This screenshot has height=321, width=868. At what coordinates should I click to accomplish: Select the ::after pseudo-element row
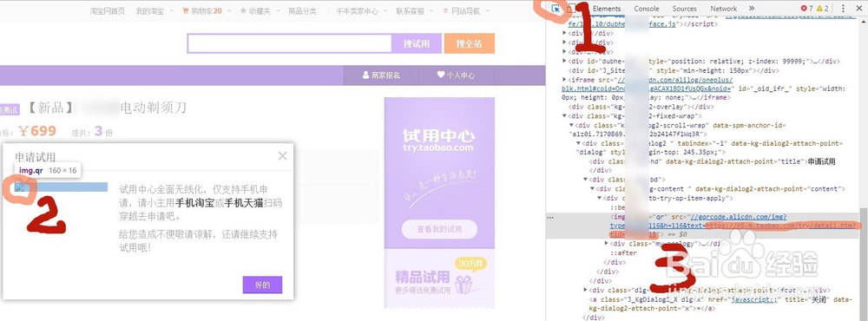click(624, 253)
